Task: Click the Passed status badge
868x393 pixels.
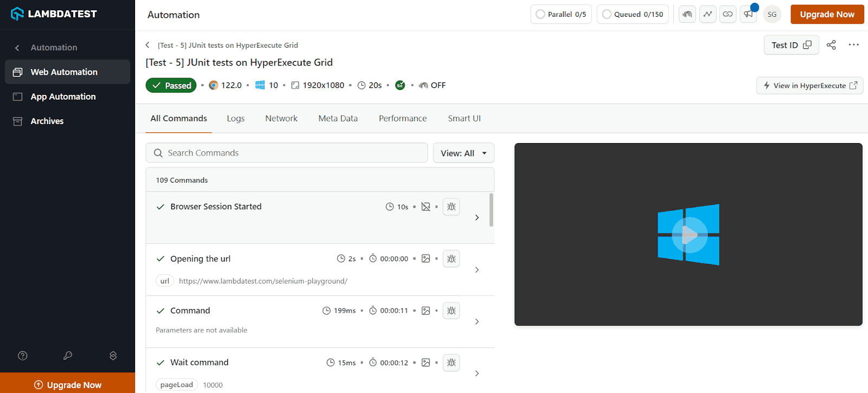Action: click(171, 86)
